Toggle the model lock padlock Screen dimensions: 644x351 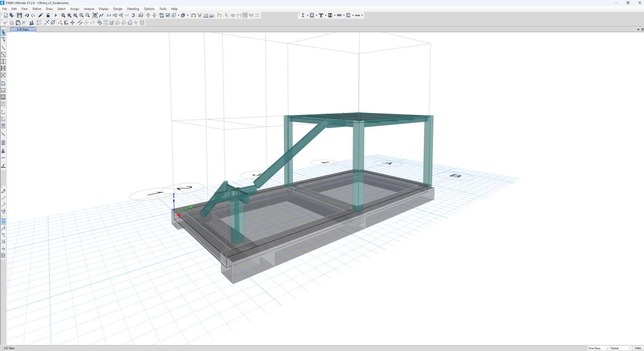pos(48,15)
